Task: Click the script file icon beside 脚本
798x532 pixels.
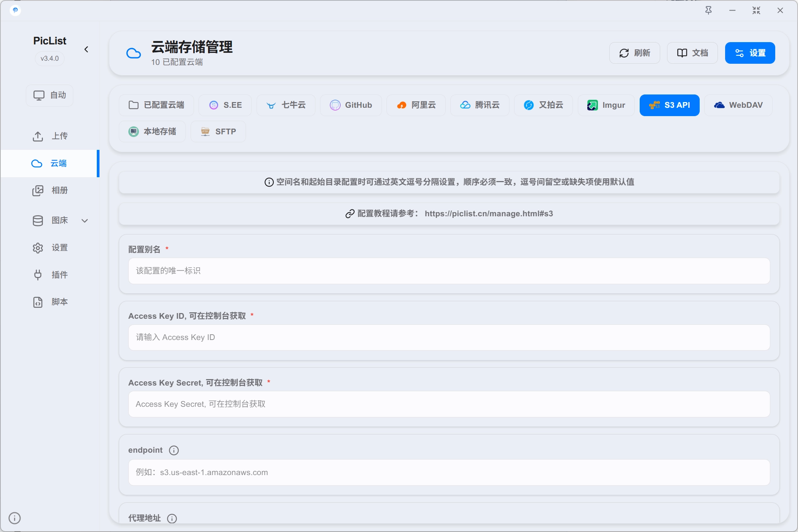Action: tap(38, 302)
